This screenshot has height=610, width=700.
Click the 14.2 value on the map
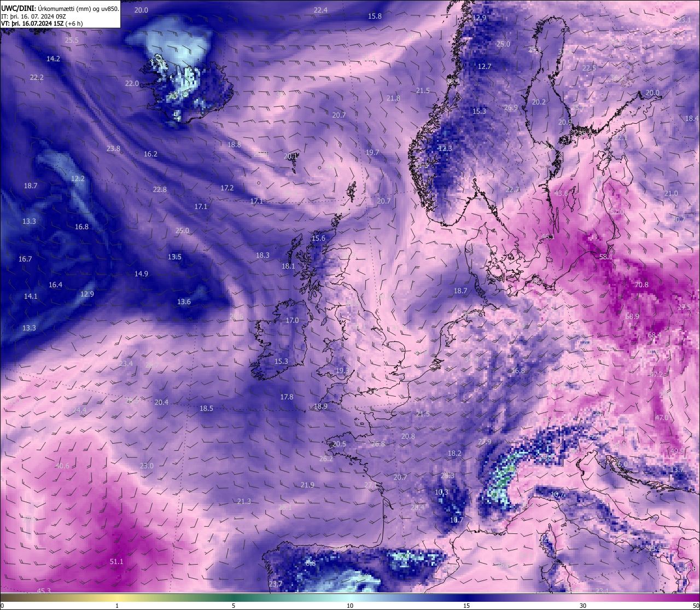pos(53,59)
